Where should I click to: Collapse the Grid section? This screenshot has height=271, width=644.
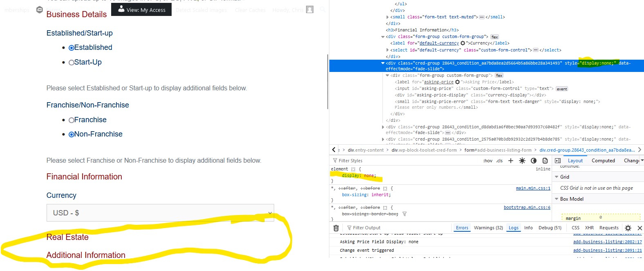pos(557,177)
